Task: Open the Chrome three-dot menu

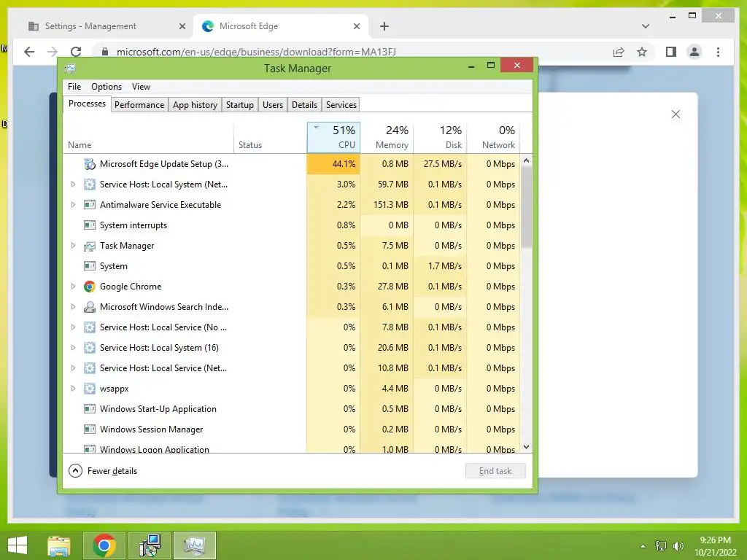Action: (719, 52)
